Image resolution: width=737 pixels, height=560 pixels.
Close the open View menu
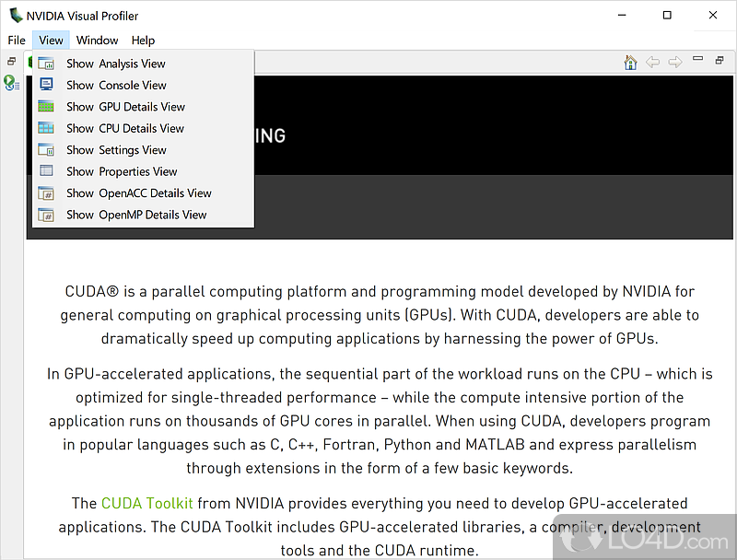pyautogui.click(x=51, y=41)
